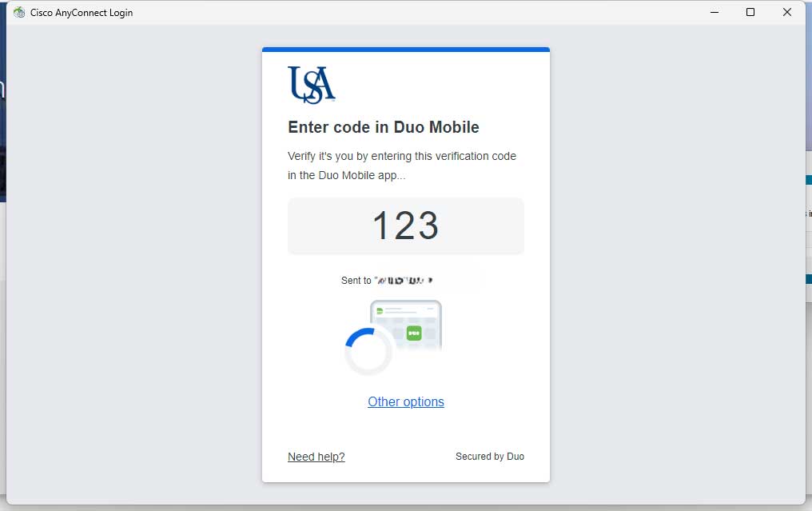This screenshot has width=812, height=511.
Task: Click the 'Sent to' device label
Action: [387, 281]
